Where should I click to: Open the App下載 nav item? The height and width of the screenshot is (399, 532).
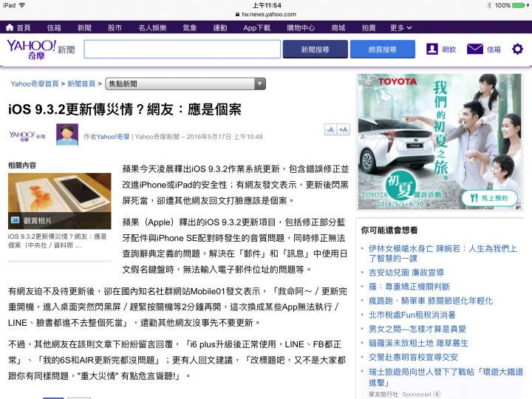[x=257, y=28]
